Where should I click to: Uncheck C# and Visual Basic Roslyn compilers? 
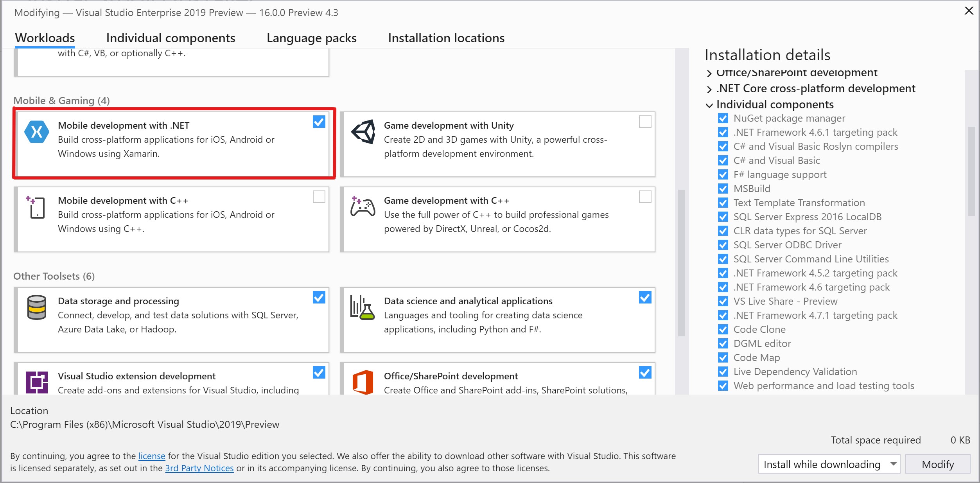tap(723, 146)
